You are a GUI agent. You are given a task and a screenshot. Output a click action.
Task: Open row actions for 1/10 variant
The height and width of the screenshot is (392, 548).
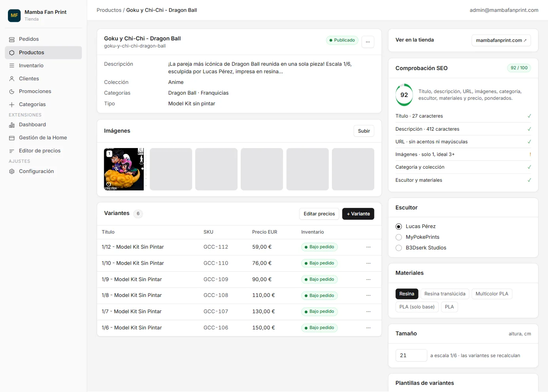(368, 263)
